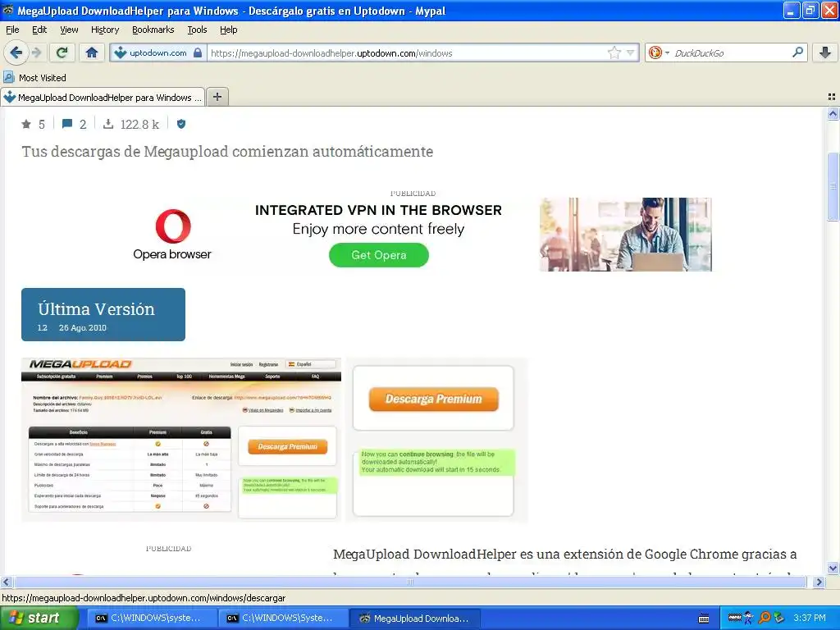This screenshot has height=630, width=840.
Task: Click the Última Versión download button
Action: point(103,314)
